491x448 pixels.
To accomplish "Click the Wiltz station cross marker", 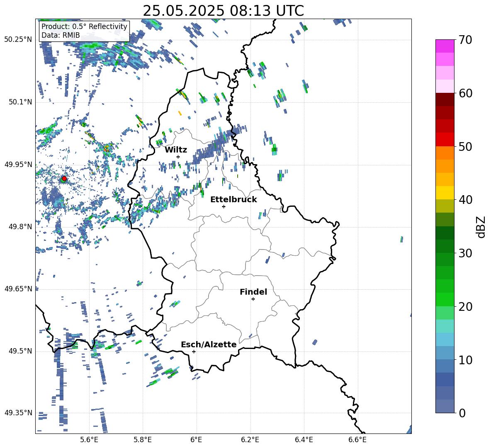I will (x=178, y=157).
